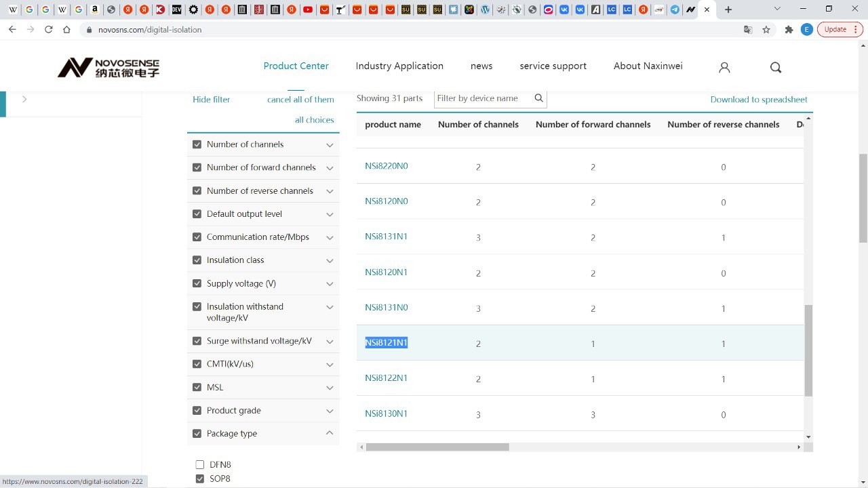This screenshot has width=868, height=488.
Task: Open the NSi8130N1 product link
Action: [x=386, y=413]
